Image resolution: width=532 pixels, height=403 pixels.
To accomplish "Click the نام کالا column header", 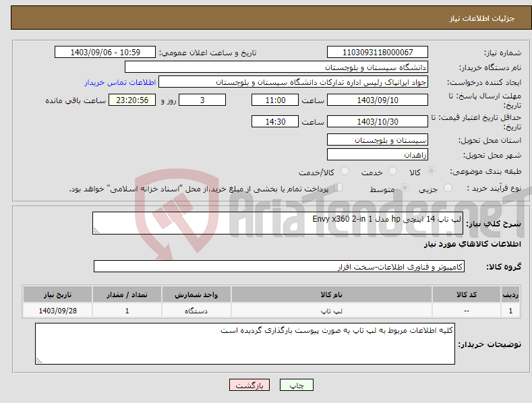I will tap(332, 294).
